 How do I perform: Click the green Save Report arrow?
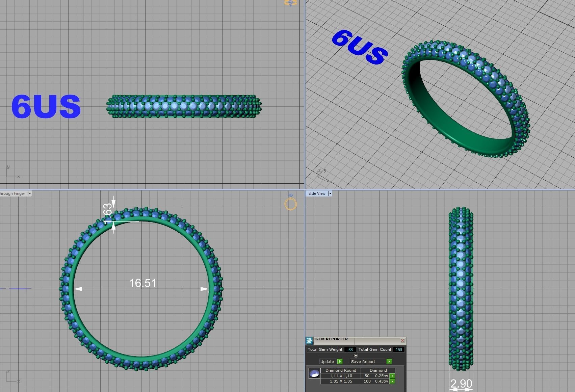point(389,362)
